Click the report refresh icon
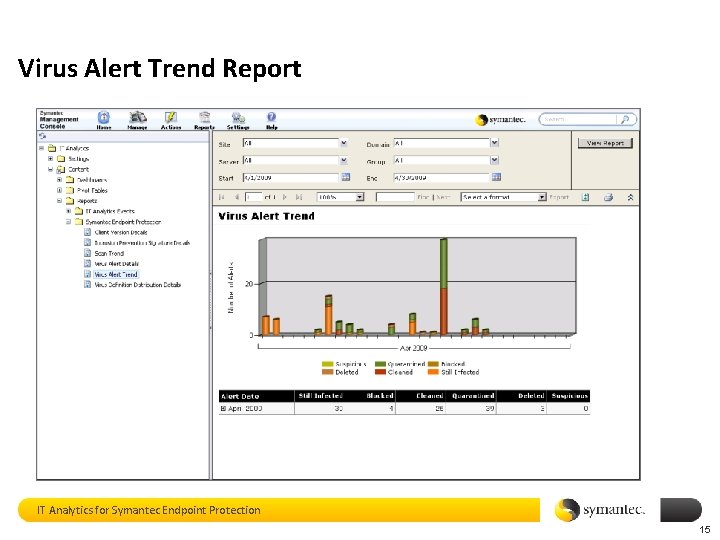720x540 pixels. coord(585,197)
